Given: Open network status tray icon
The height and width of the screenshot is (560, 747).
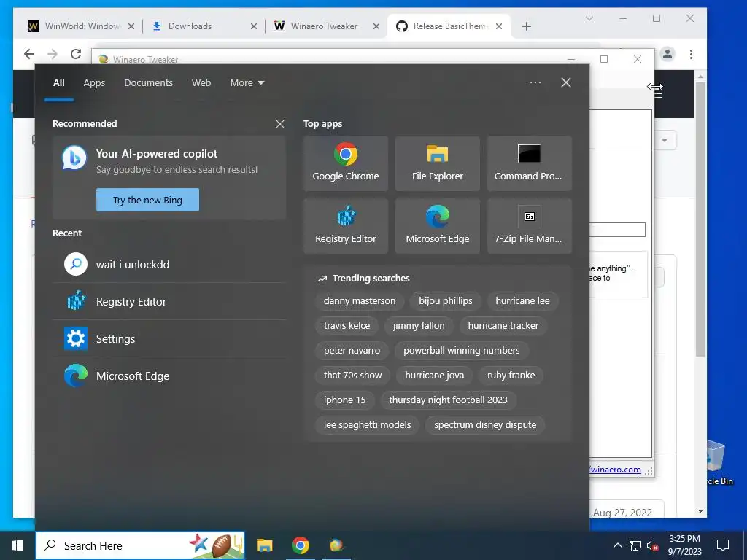Looking at the screenshot, I should pyautogui.click(x=635, y=545).
